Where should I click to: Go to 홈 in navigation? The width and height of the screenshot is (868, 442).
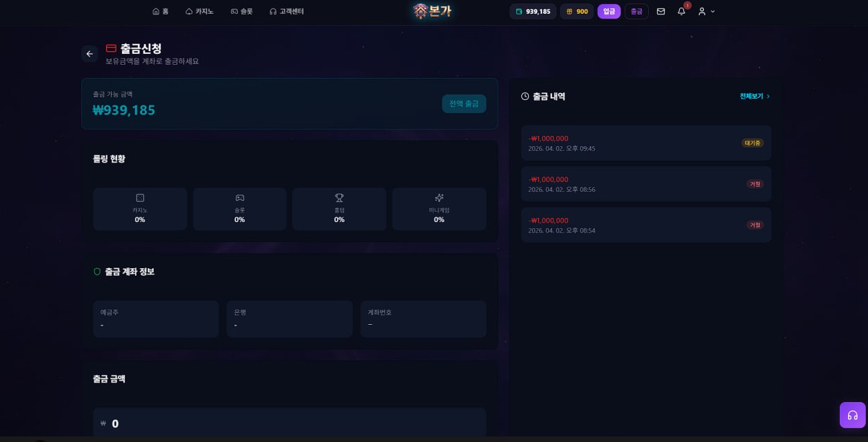[161, 12]
